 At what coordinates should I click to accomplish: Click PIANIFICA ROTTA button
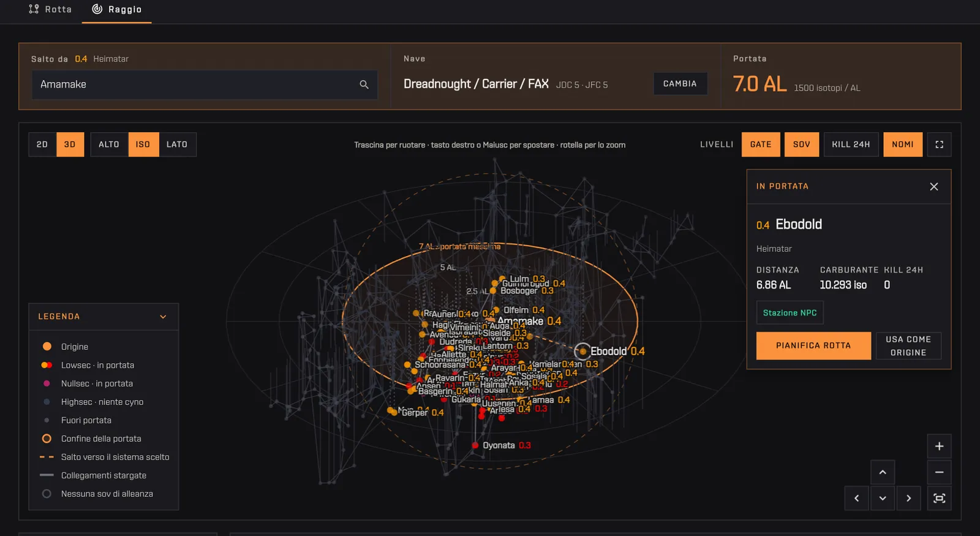coord(813,346)
